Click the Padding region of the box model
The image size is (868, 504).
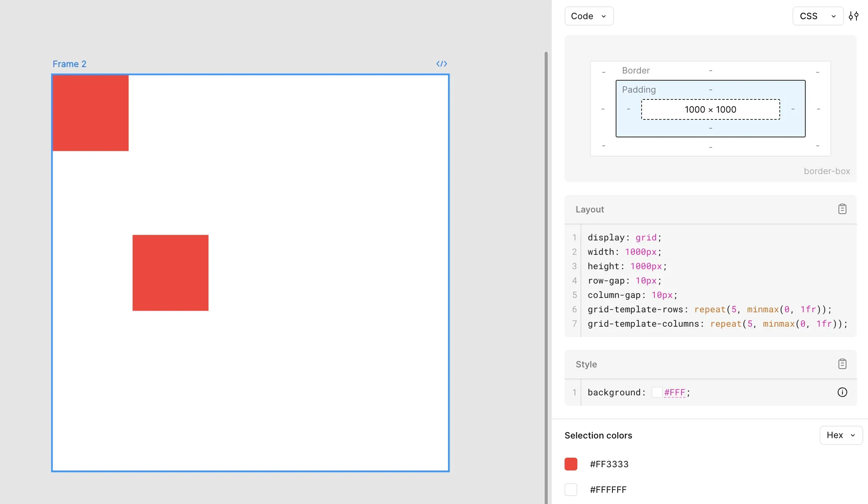tap(639, 89)
